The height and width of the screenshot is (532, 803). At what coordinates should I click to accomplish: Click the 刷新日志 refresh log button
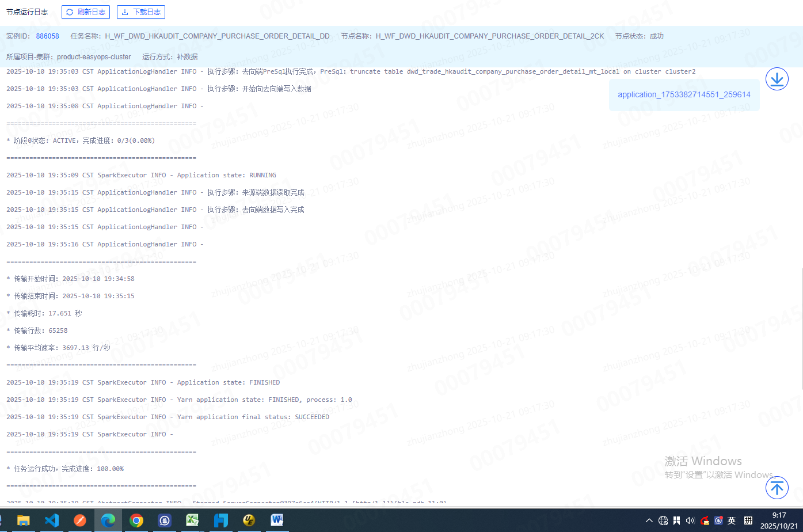[84, 12]
